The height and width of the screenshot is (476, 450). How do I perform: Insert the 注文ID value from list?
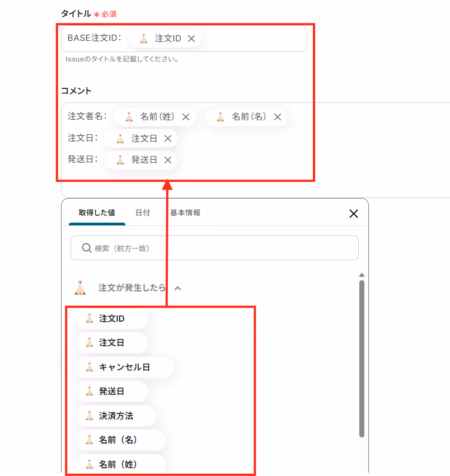point(111,318)
